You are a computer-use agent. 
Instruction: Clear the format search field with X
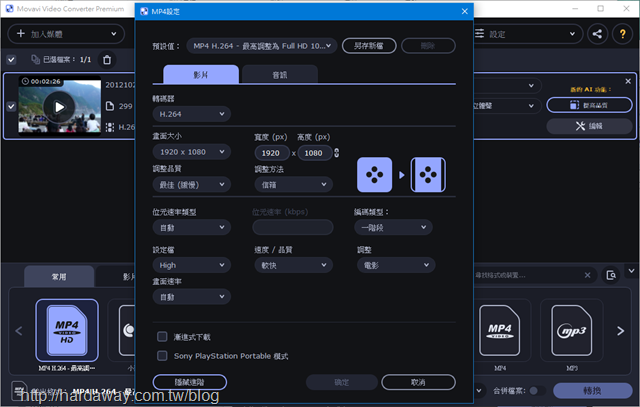587,275
